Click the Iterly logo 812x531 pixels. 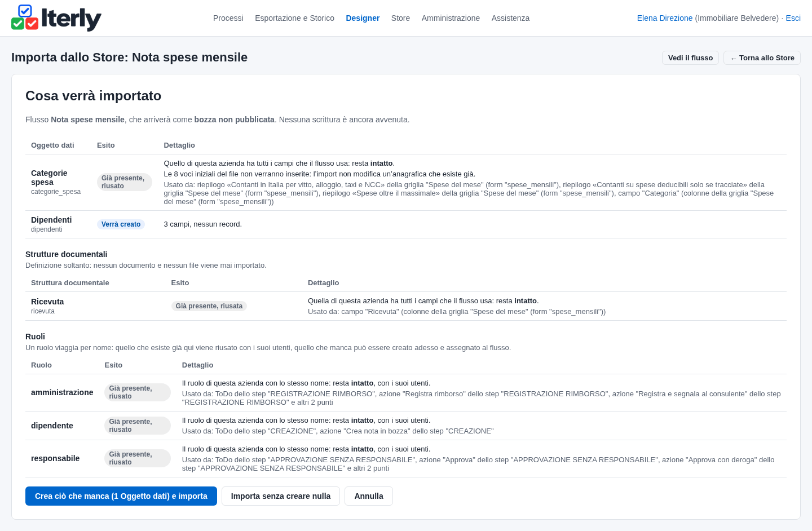56,18
